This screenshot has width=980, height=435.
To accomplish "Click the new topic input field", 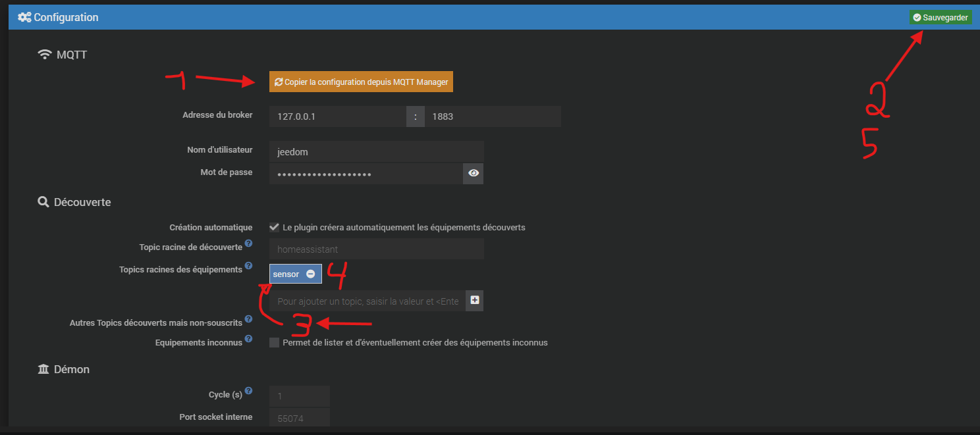I will coord(367,301).
